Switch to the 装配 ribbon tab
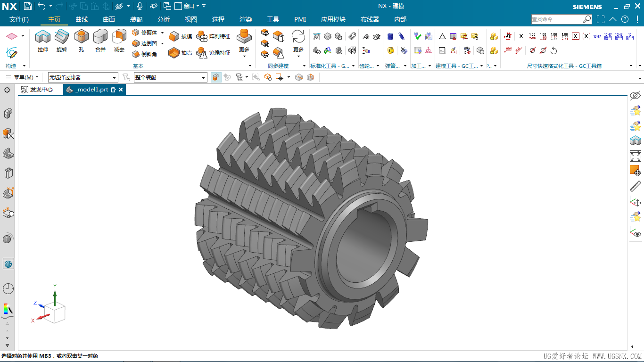The height and width of the screenshot is (362, 644). click(136, 19)
